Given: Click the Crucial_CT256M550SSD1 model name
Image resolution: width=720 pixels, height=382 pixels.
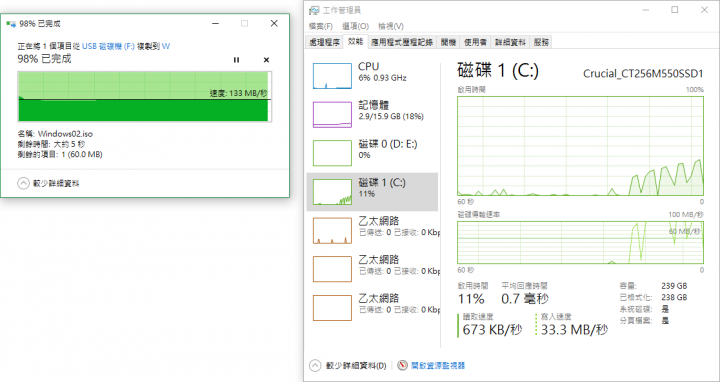Looking at the screenshot, I should (x=643, y=74).
